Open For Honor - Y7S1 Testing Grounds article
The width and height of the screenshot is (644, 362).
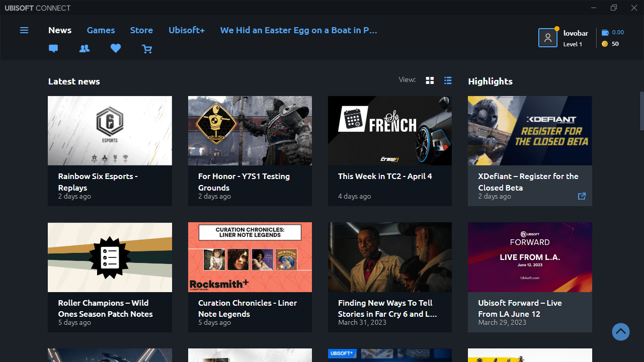click(244, 182)
